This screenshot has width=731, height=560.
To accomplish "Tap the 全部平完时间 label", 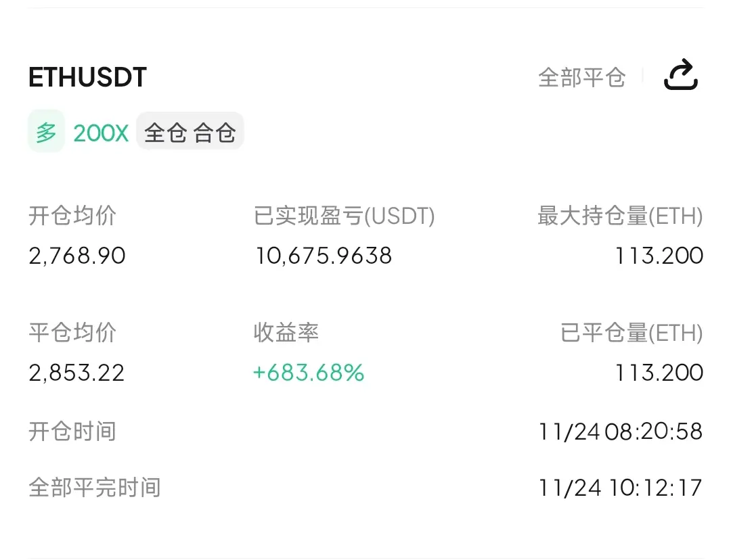I will click(94, 487).
